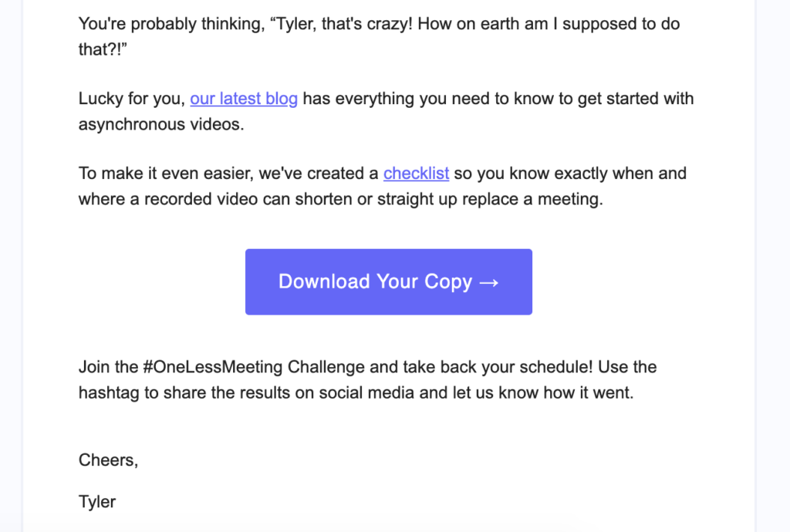Click the "To make it even easier" phrase

tap(167, 173)
